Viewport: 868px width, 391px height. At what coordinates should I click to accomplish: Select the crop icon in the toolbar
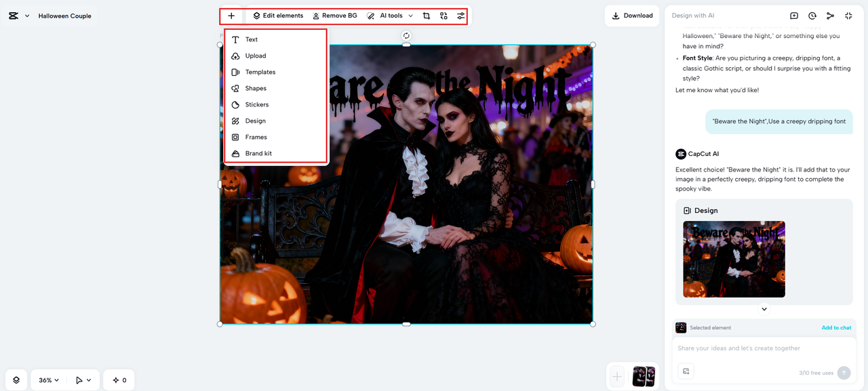(x=427, y=16)
